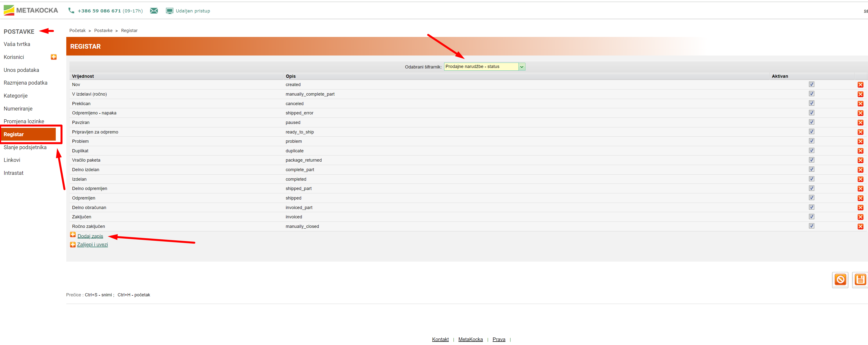Click the orange save floppy disk icon
This screenshot has width=868, height=345.
click(x=860, y=279)
